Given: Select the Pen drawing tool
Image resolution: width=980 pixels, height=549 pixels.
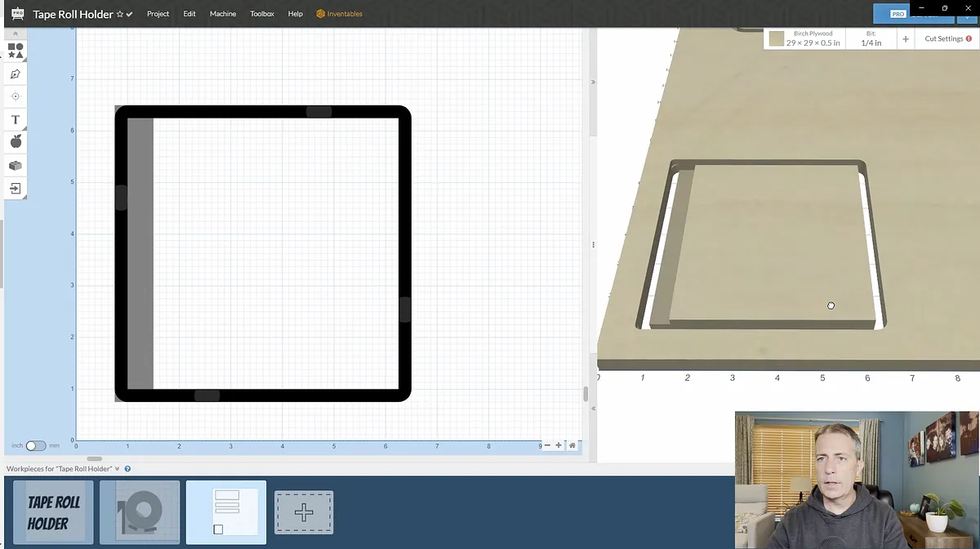Looking at the screenshot, I should click(15, 74).
